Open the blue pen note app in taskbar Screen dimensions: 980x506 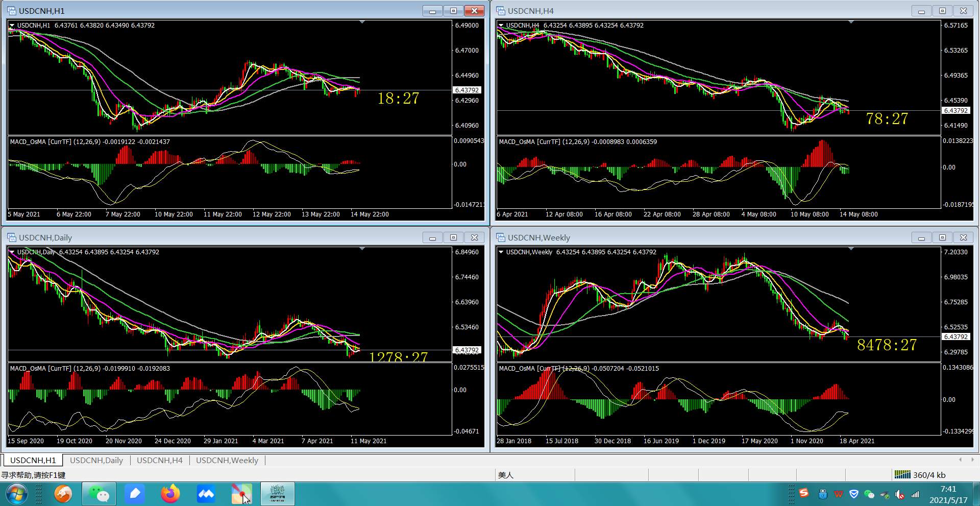[135, 494]
